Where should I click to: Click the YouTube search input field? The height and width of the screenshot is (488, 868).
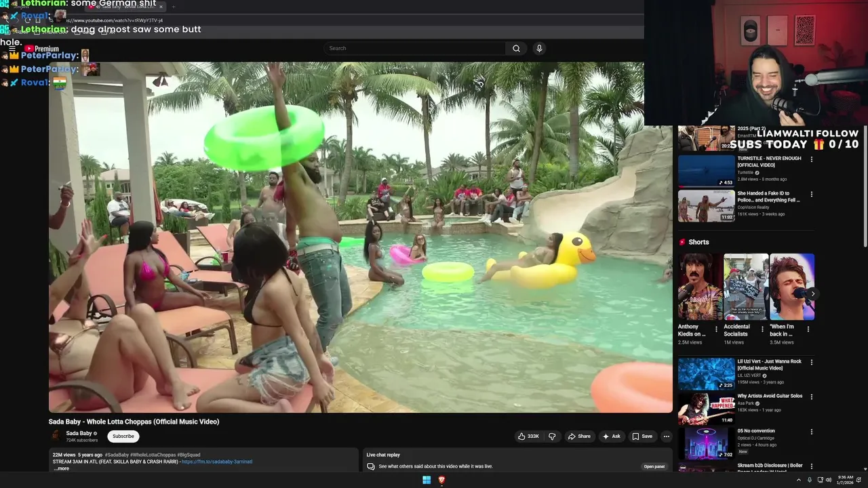(414, 48)
